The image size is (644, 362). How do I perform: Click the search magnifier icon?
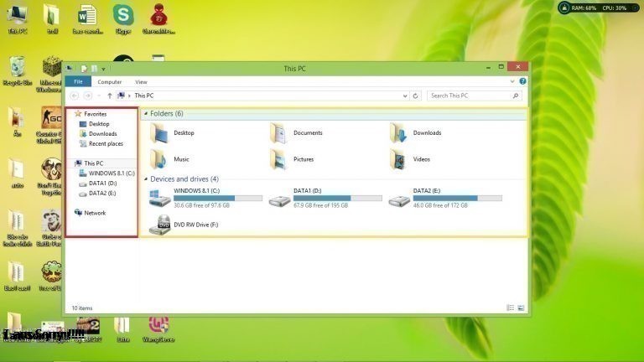(516, 96)
